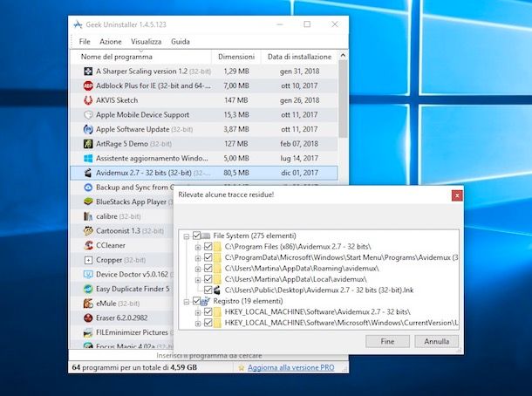Open the Azione menu
Viewport: 532px width, 396px height.
(111, 42)
